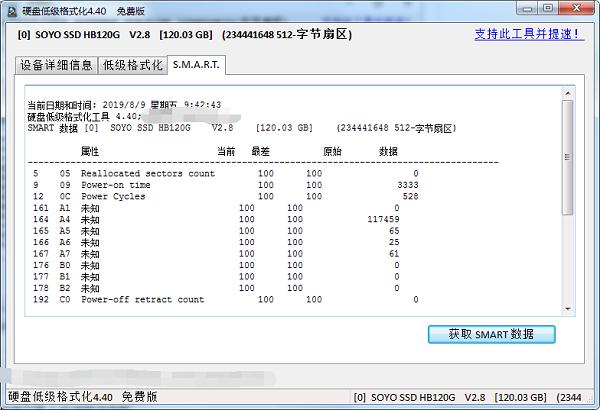Click the app icon in title bar
Image resolution: width=600 pixels, height=410 pixels.
click(x=13, y=11)
